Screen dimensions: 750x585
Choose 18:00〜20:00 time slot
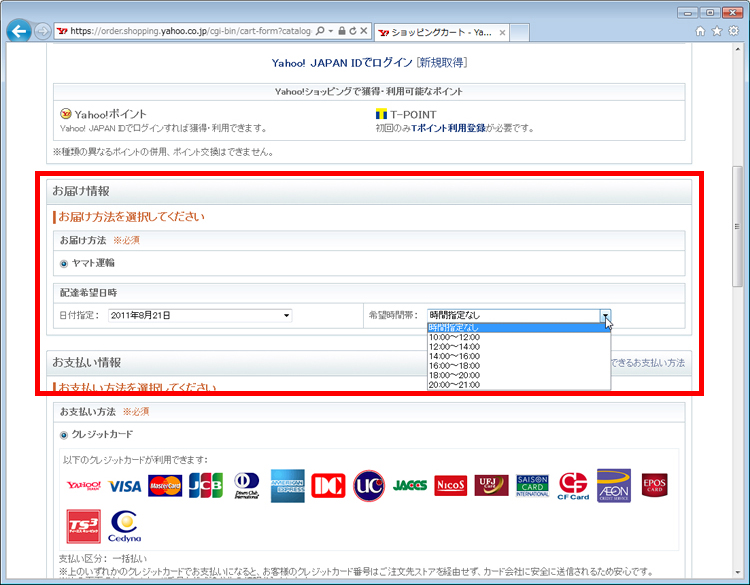[x=518, y=375]
